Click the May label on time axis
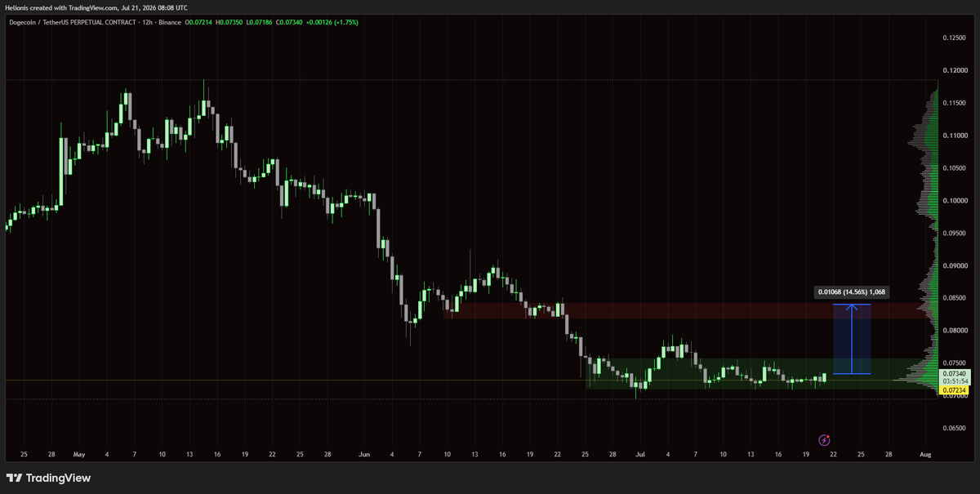Image resolution: width=980 pixels, height=494 pixels. pos(78,453)
